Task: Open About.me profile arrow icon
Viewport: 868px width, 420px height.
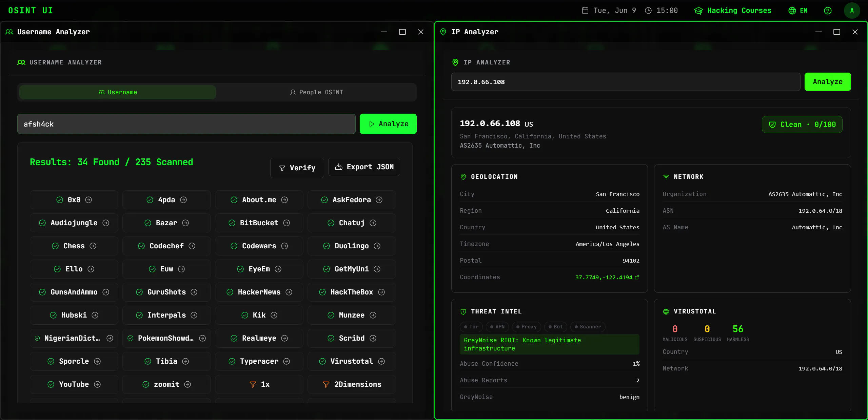Action: click(x=284, y=200)
